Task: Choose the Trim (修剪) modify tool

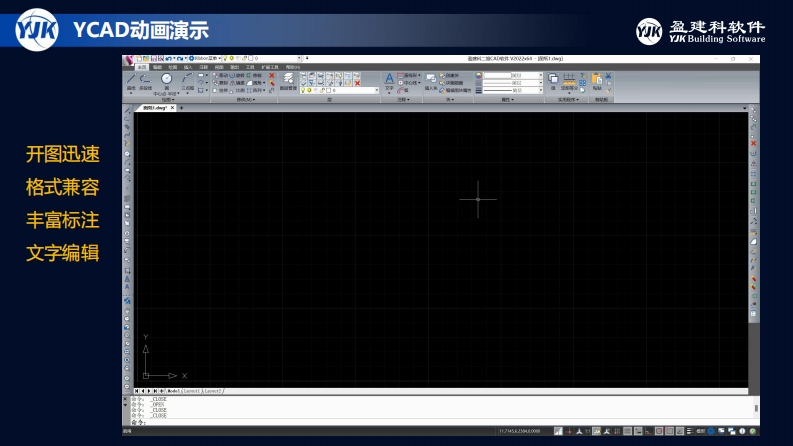Action: 255,75
